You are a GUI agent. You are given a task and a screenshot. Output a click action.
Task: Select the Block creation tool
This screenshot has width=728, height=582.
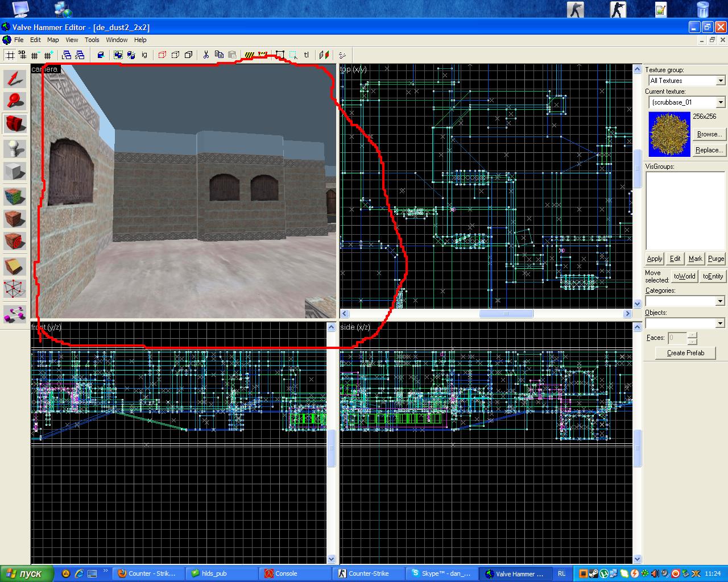(x=15, y=171)
